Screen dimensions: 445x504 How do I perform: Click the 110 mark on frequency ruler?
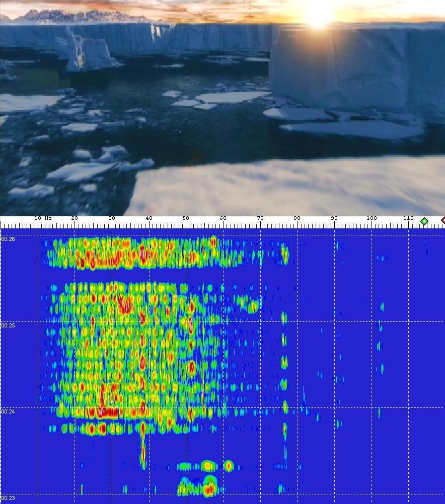pyautogui.click(x=409, y=218)
